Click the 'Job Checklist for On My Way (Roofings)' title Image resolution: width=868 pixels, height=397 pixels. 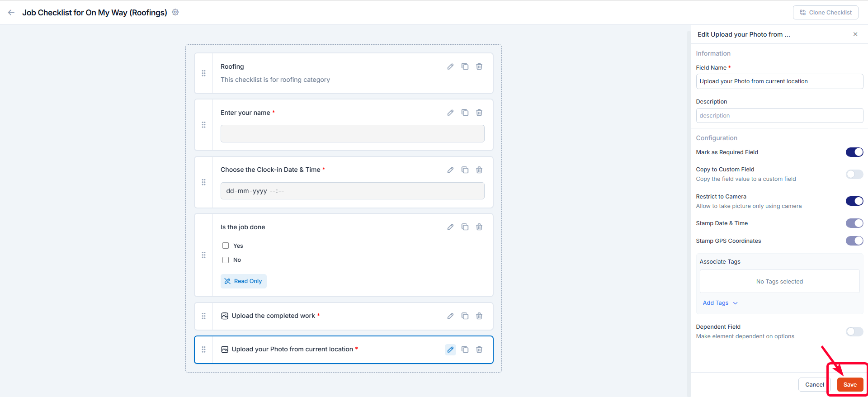click(95, 13)
